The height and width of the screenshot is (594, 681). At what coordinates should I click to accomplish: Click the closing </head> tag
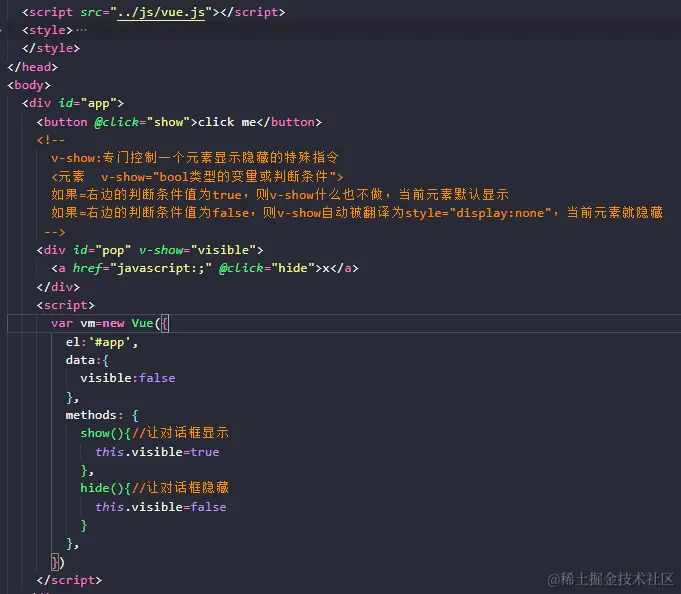click(x=33, y=67)
